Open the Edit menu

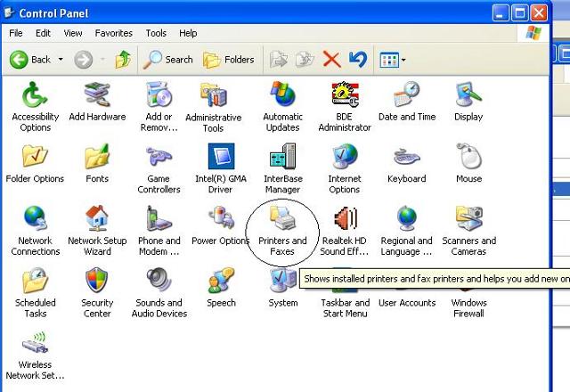(43, 33)
